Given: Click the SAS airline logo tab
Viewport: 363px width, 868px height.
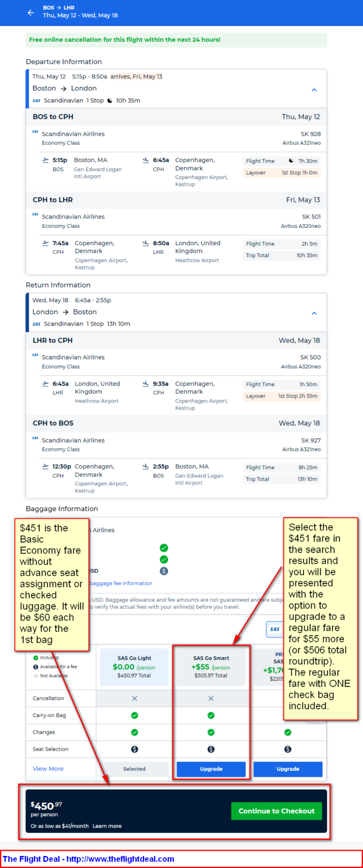Looking at the screenshot, I should 275,629.
